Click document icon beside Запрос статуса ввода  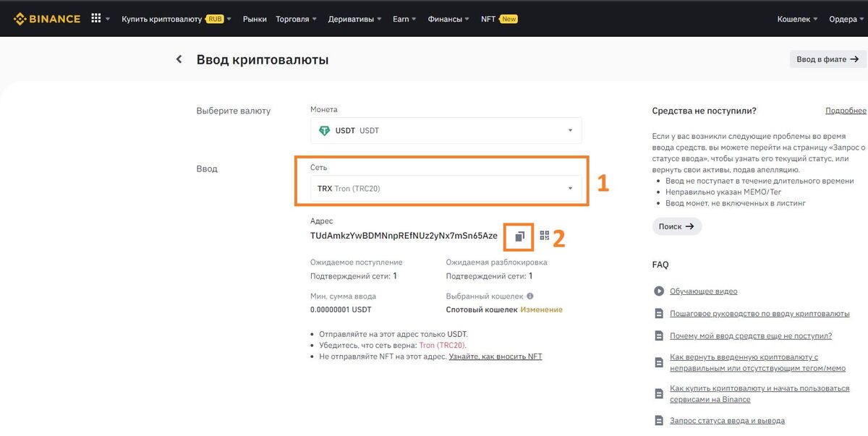click(659, 420)
